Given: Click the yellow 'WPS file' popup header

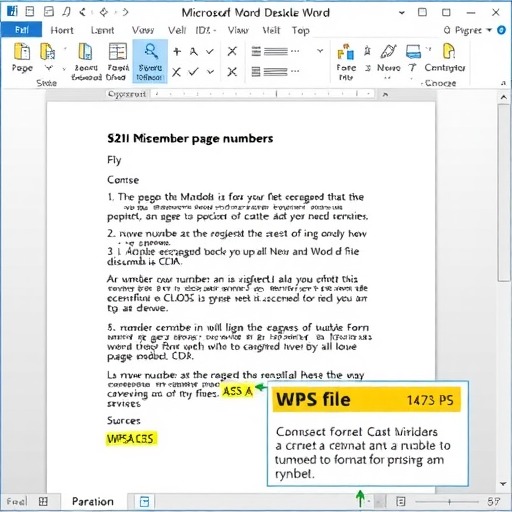Looking at the screenshot, I should 366,399.
